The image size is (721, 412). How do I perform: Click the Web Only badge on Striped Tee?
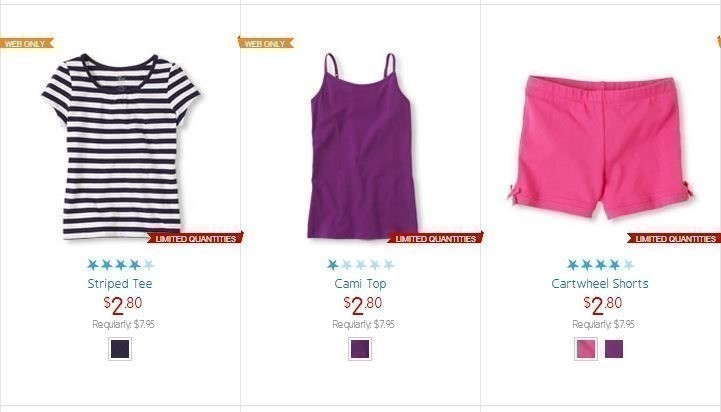(27, 43)
